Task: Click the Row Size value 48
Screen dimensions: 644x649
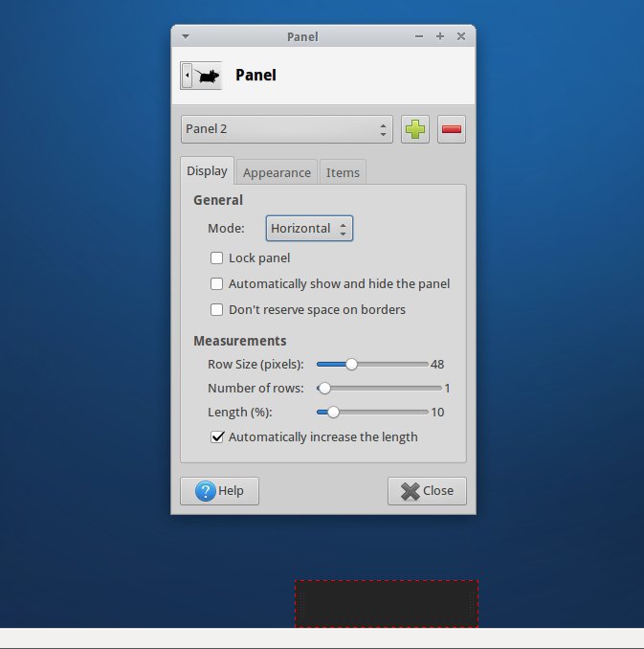Action: tap(437, 365)
